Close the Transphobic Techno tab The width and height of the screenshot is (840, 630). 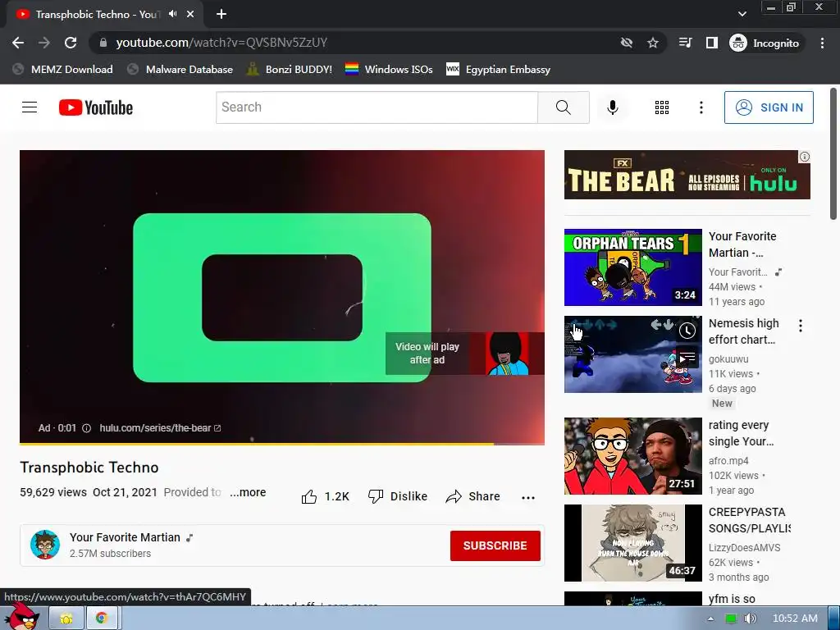(x=190, y=15)
